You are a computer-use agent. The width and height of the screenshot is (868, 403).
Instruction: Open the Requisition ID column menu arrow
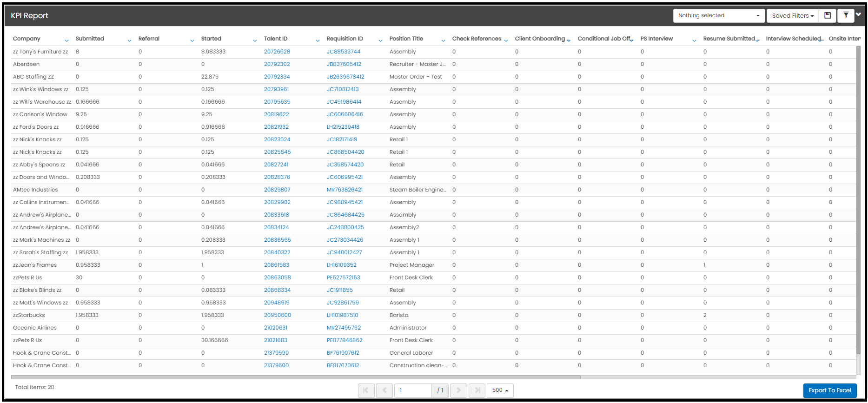coord(380,40)
